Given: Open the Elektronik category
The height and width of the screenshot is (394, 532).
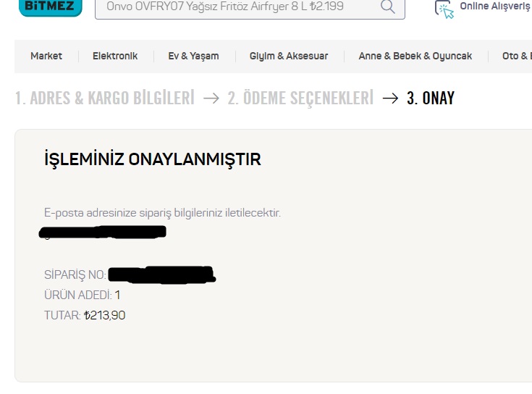Looking at the screenshot, I should pyautogui.click(x=115, y=56).
